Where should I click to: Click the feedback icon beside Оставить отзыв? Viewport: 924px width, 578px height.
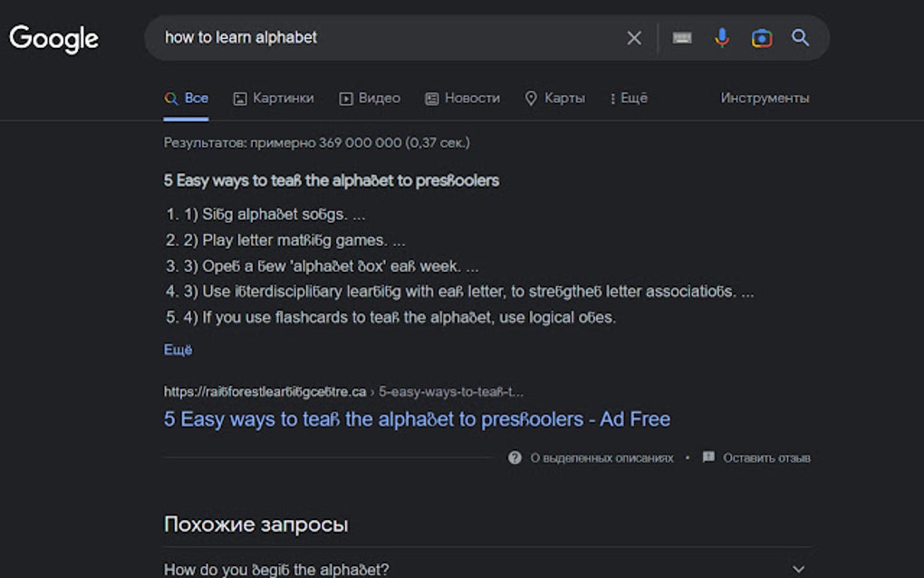(x=708, y=458)
